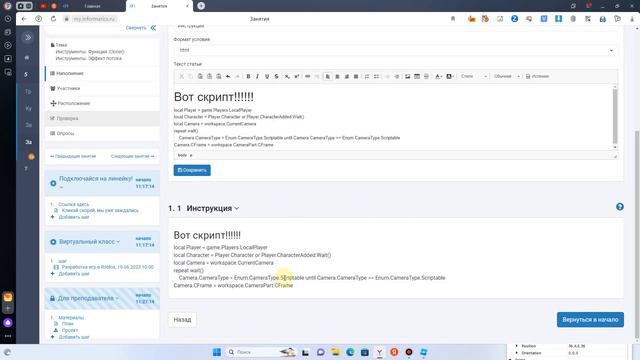Click the paste from Word icon

(219, 76)
